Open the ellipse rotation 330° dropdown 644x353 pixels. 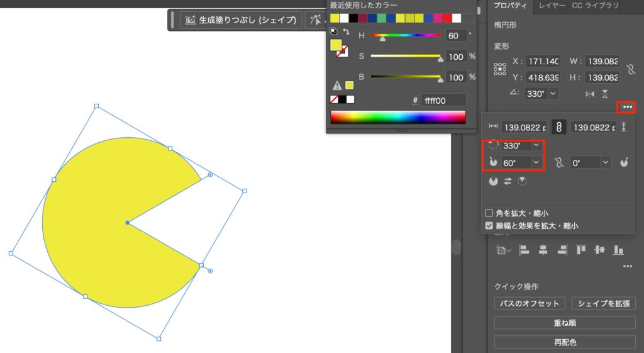click(x=536, y=145)
